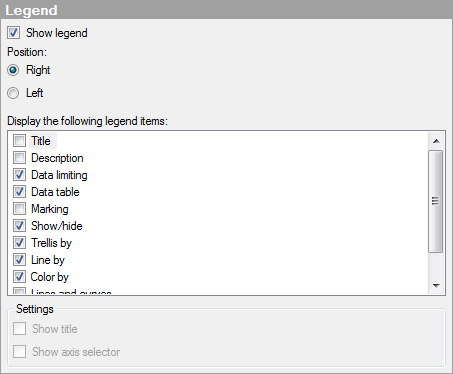
Task: Uncheck the Data table legend item
Action: (19, 192)
